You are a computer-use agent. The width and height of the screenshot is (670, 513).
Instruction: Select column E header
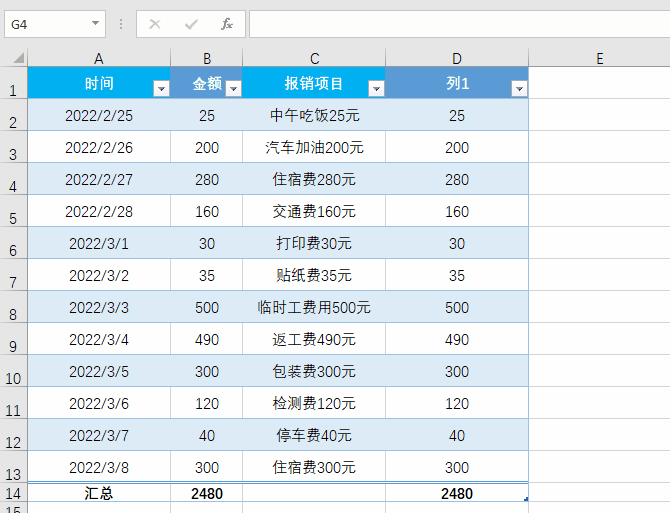pos(599,58)
